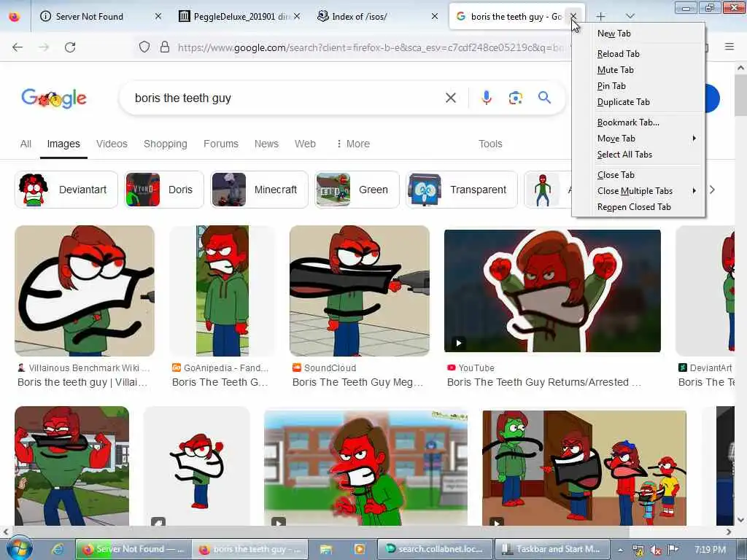Show more suggestion chips with right chevron
This screenshot has height=560, width=747.
[x=712, y=190]
